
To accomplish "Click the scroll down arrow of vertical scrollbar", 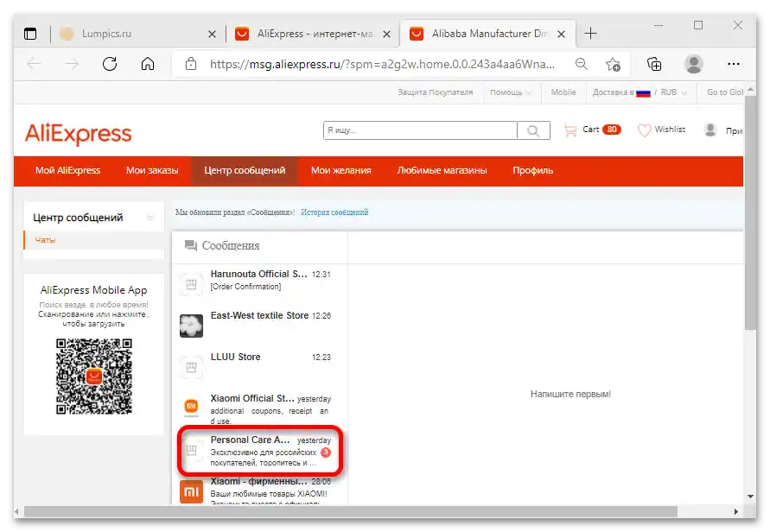I will pos(750,497).
